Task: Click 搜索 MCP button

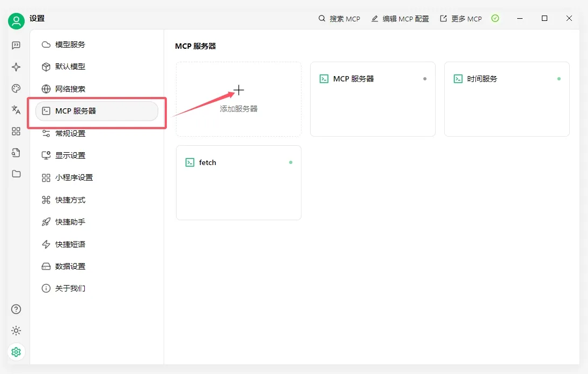Action: coord(339,19)
